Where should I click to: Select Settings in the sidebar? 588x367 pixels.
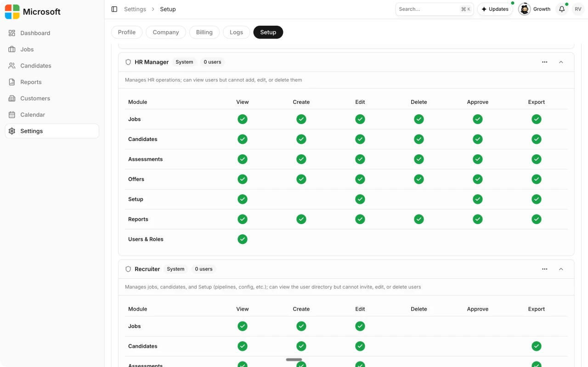coord(52,131)
